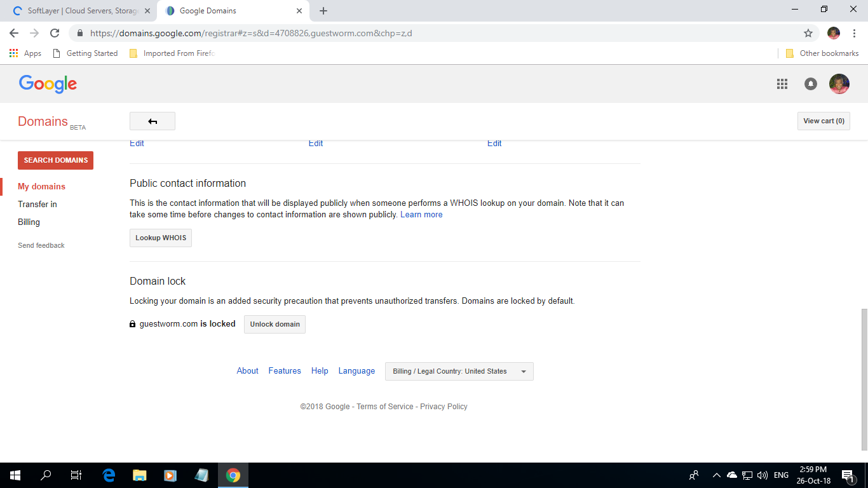
Task: Open the Learn more link
Action: [421, 215]
